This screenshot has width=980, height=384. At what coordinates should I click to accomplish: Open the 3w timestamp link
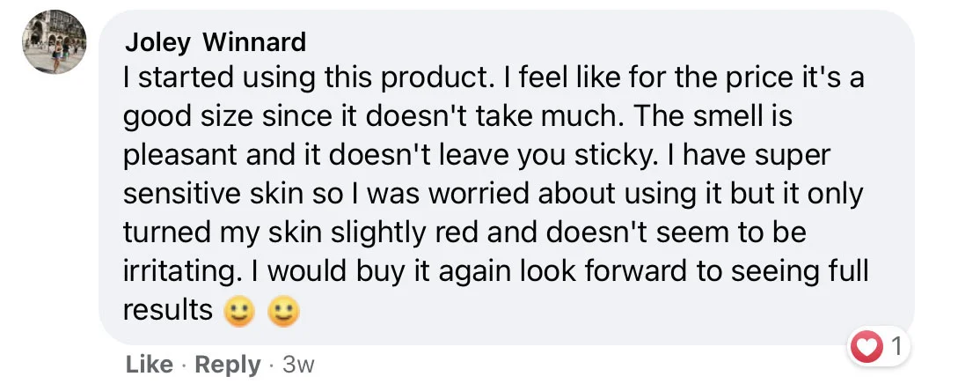click(x=297, y=364)
